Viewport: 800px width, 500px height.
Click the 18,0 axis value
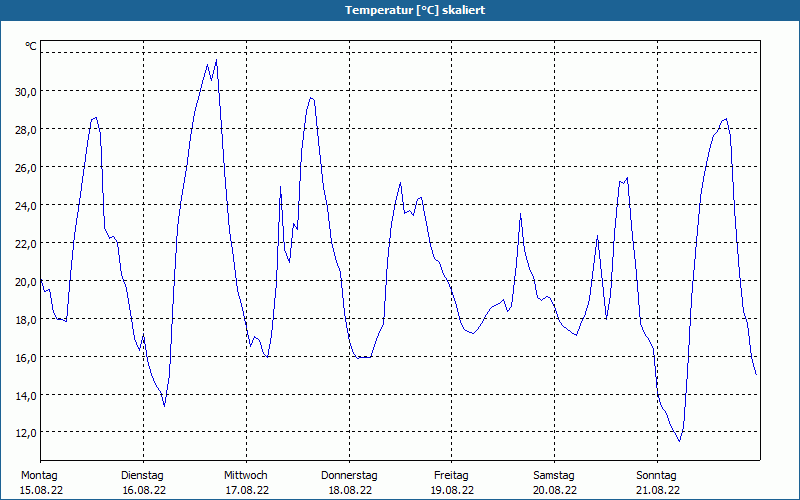click(x=26, y=319)
